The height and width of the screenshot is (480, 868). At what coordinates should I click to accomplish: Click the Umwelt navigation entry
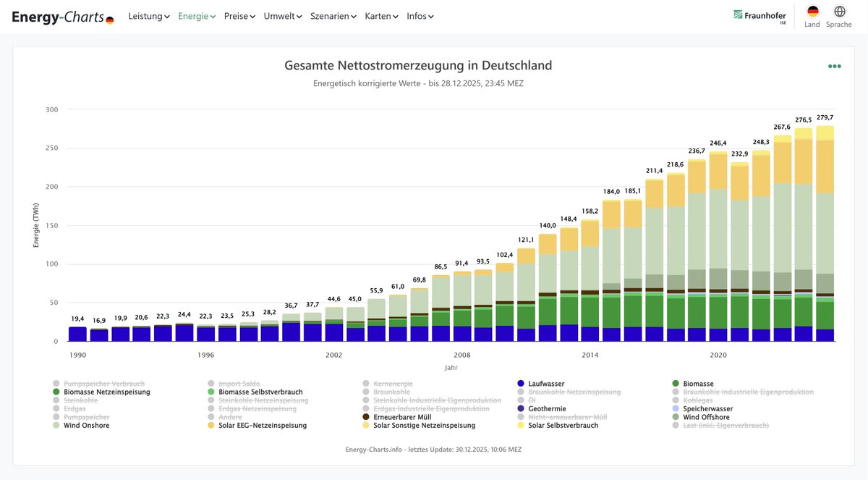pos(281,15)
